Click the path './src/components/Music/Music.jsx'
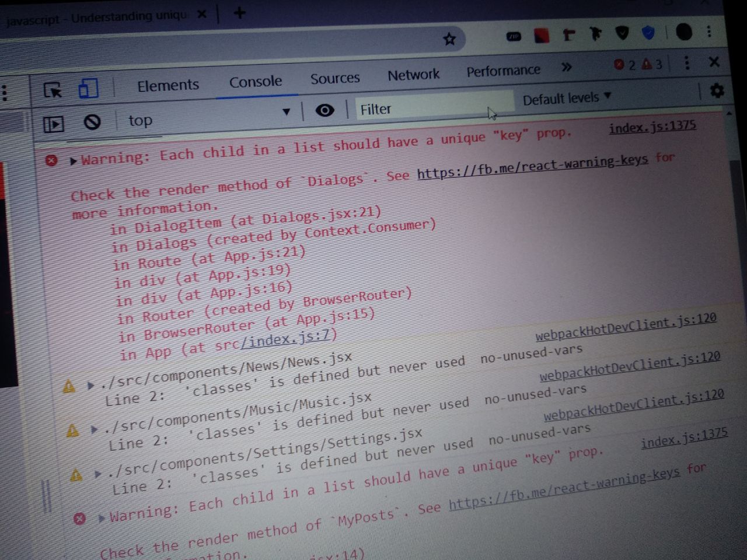 tap(238, 411)
